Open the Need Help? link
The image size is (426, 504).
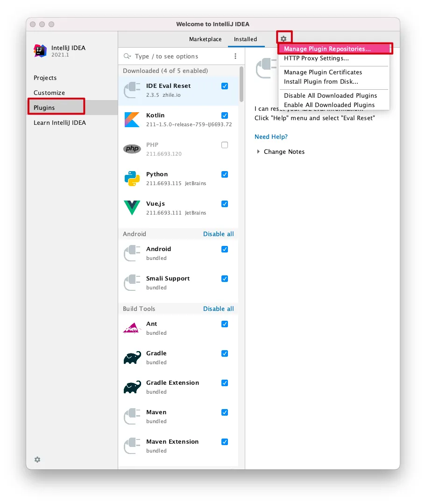pyautogui.click(x=271, y=137)
